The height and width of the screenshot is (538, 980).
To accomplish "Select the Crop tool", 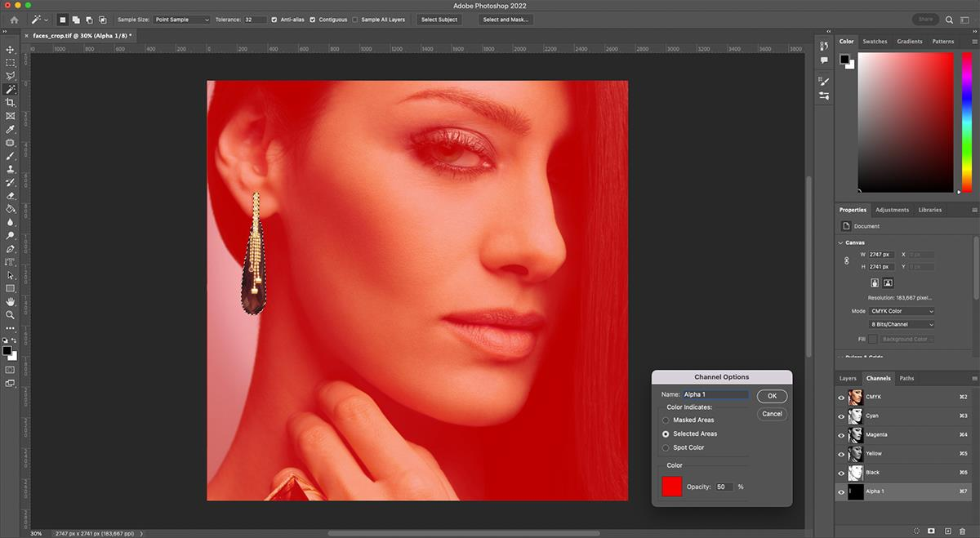I will (11, 102).
